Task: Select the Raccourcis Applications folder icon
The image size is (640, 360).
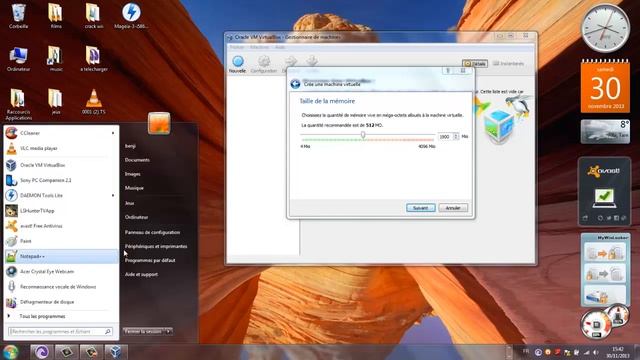Action: coord(18,104)
